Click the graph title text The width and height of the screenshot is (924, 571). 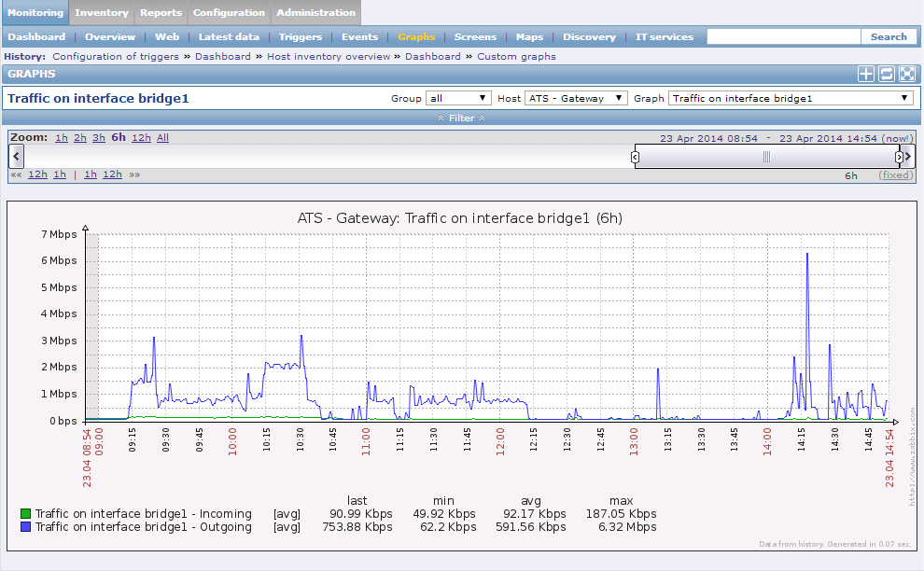[459, 218]
